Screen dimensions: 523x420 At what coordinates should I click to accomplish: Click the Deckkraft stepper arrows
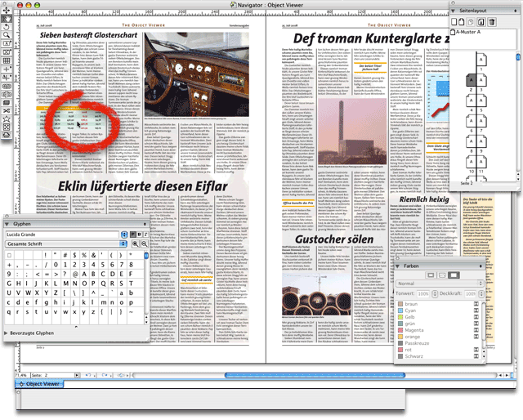(x=481, y=294)
